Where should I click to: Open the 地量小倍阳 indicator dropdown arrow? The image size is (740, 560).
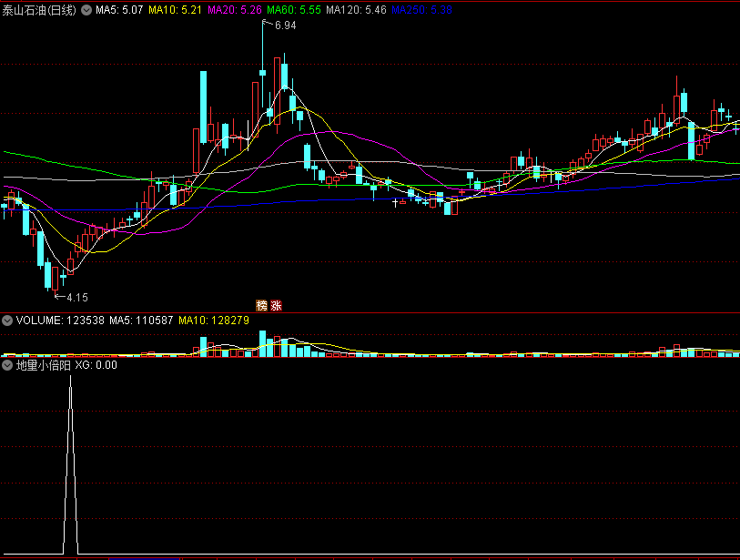7,365
